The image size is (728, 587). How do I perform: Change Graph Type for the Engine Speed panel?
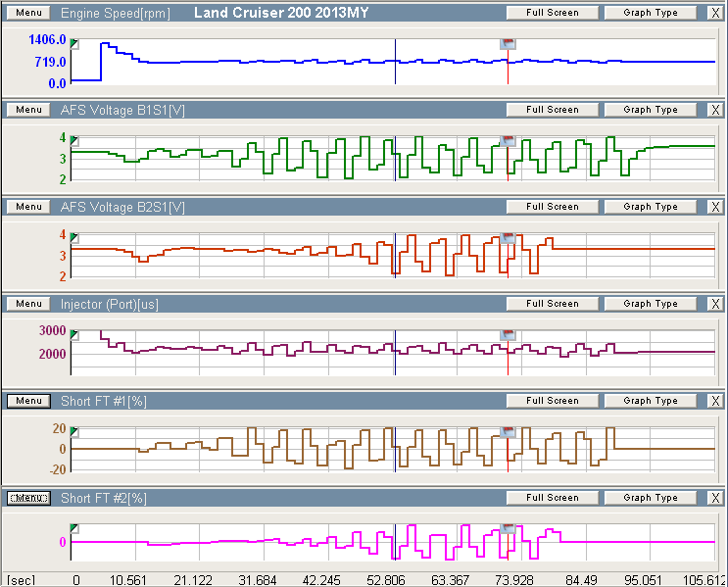651,13
